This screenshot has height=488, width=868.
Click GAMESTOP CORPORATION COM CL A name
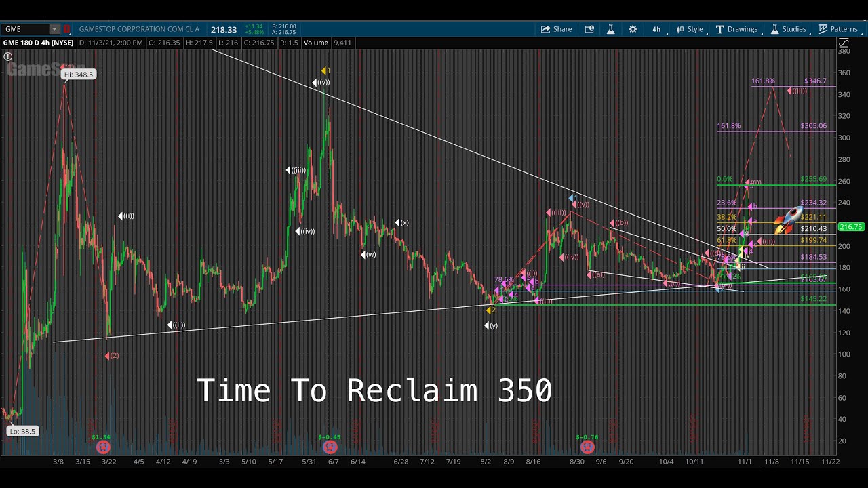pos(139,29)
